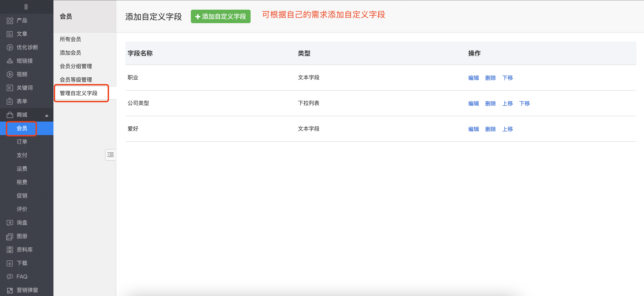Click the green 添加自定义字段 button
Screen dimensions: 644x296
221,16
